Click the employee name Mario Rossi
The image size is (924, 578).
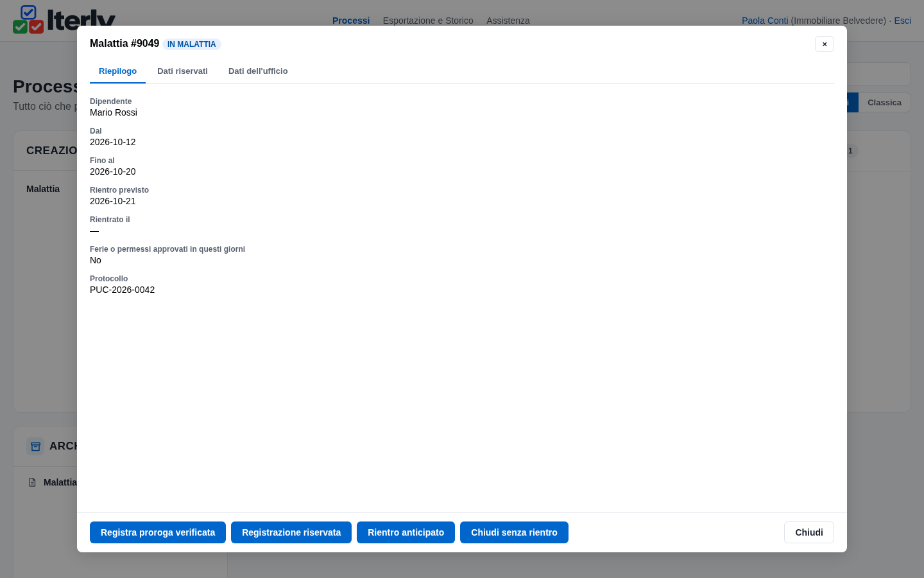point(114,112)
